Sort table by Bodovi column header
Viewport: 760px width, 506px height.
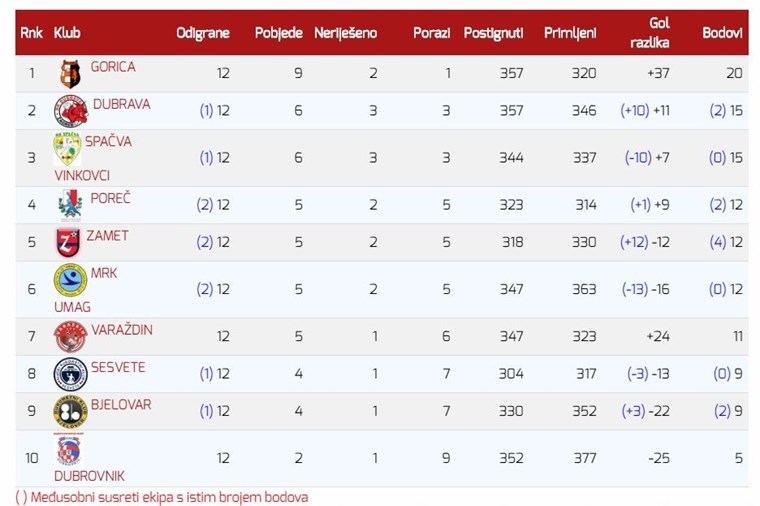(x=722, y=33)
